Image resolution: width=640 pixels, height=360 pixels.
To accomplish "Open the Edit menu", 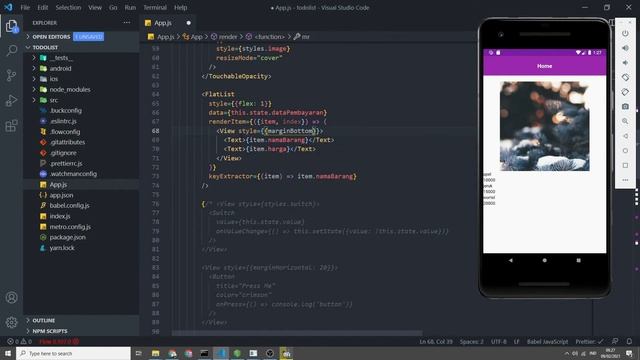I will 42,7.
